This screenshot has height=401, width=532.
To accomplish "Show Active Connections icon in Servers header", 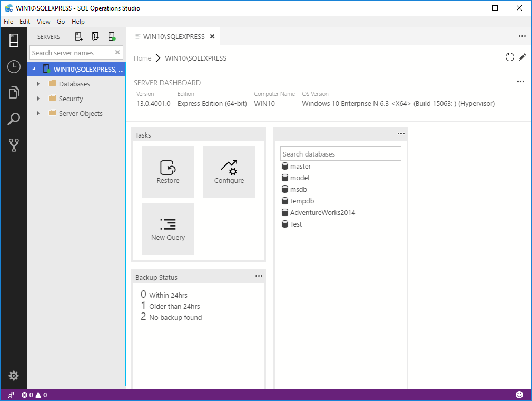I will (x=112, y=37).
